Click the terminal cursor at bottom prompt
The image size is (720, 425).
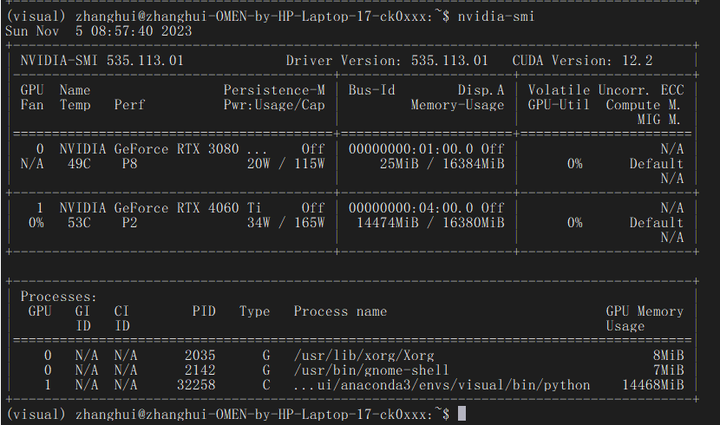click(462, 414)
